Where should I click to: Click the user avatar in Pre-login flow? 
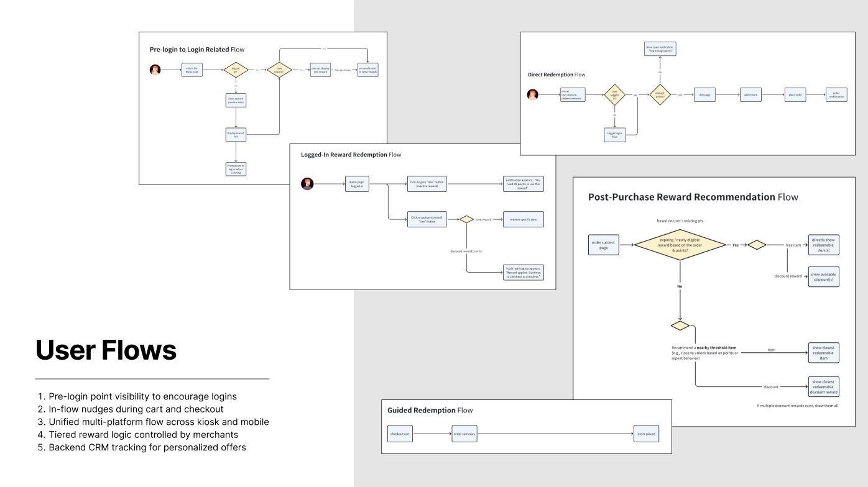click(x=155, y=70)
